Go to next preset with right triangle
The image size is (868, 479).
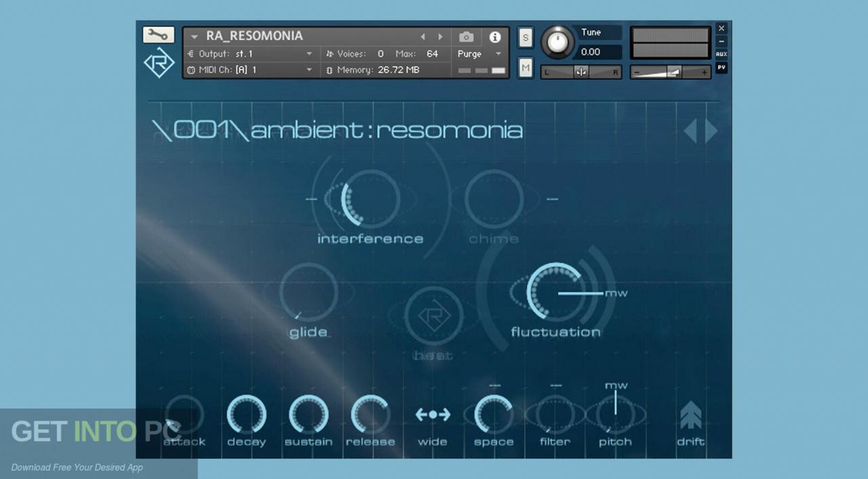(711, 130)
